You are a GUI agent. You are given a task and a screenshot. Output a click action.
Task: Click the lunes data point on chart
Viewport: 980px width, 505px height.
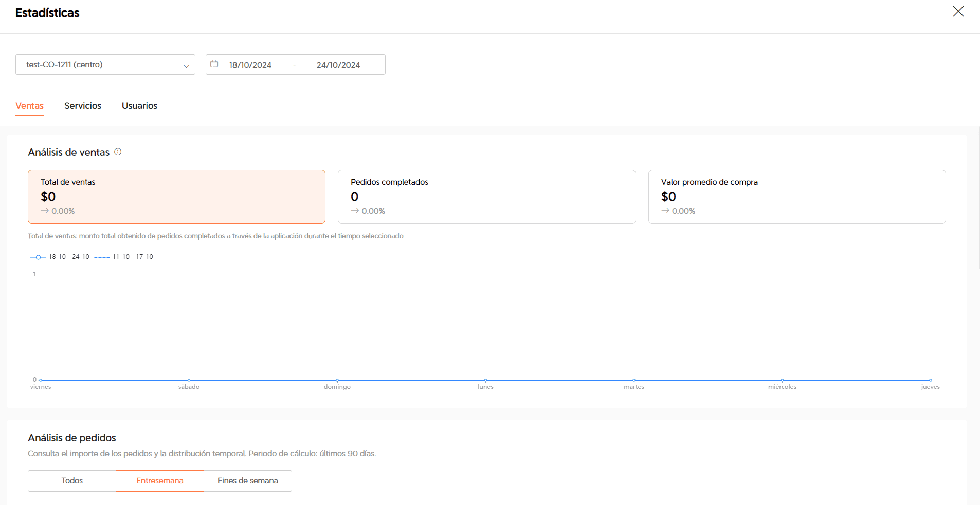(485, 380)
